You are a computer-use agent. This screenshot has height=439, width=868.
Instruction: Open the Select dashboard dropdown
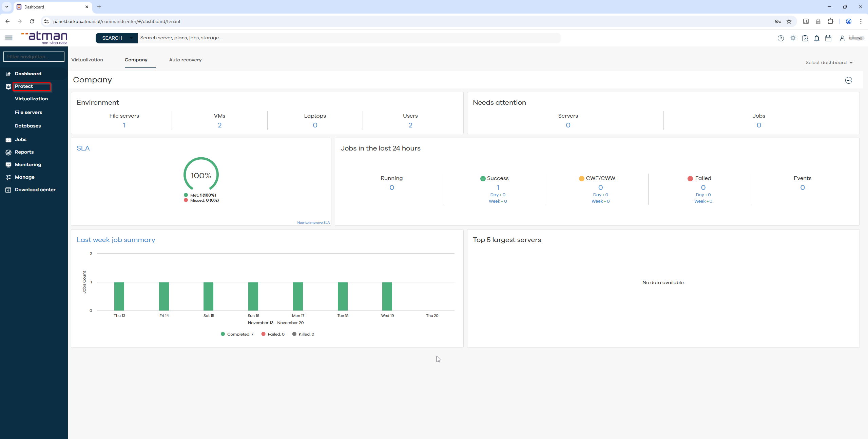(829, 63)
